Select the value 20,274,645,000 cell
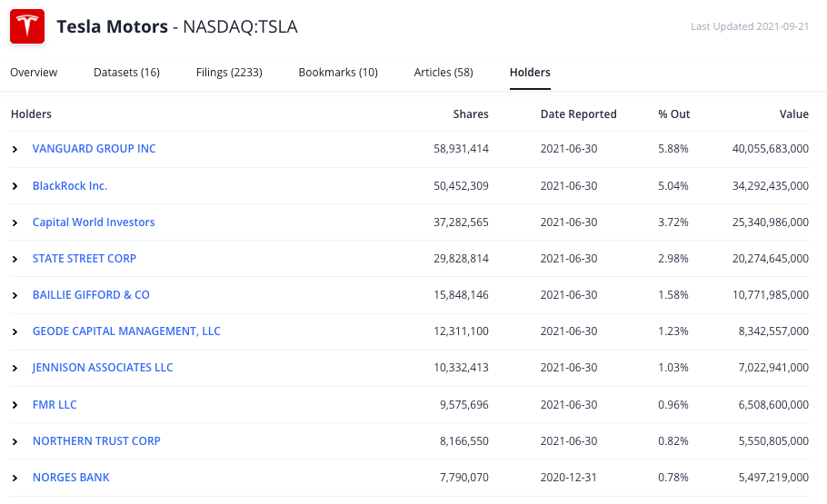The height and width of the screenshot is (504, 827). click(x=770, y=258)
